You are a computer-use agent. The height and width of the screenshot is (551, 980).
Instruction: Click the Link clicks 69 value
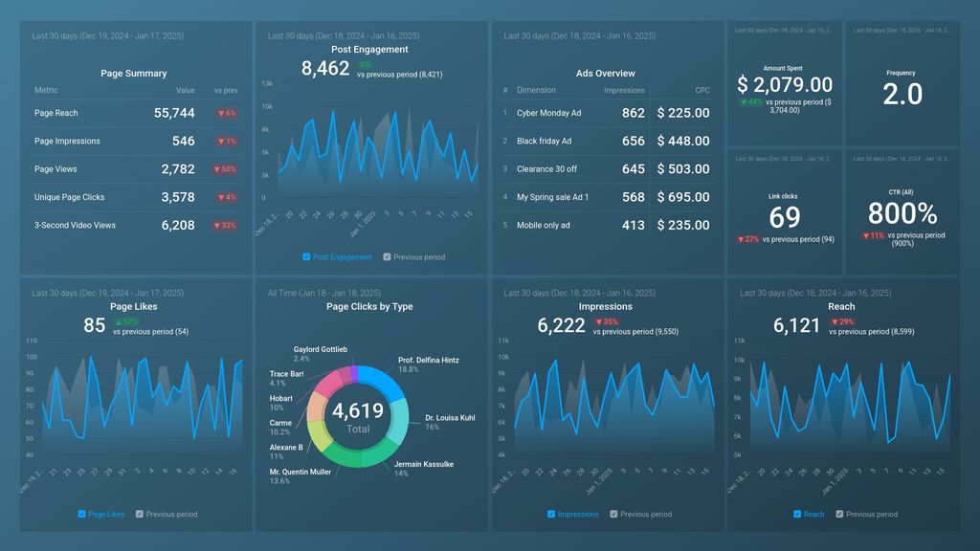pyautogui.click(x=785, y=217)
